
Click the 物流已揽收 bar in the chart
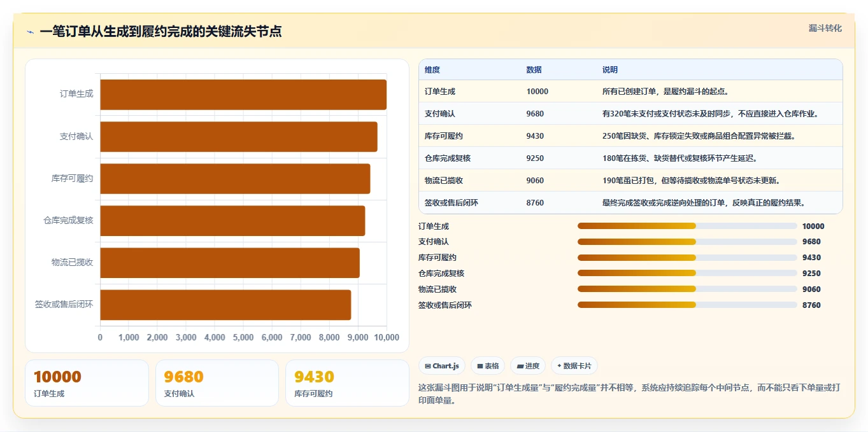pyautogui.click(x=230, y=263)
